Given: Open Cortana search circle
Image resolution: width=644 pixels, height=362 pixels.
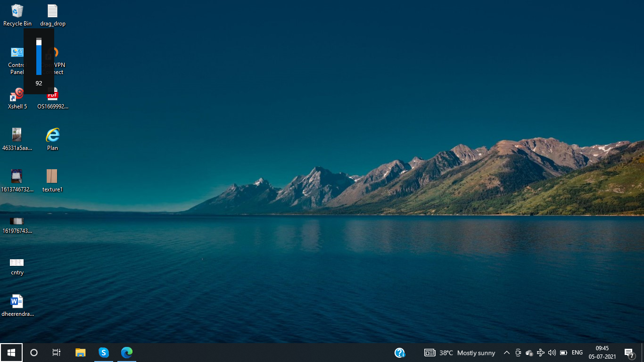Looking at the screenshot, I should [x=34, y=353].
